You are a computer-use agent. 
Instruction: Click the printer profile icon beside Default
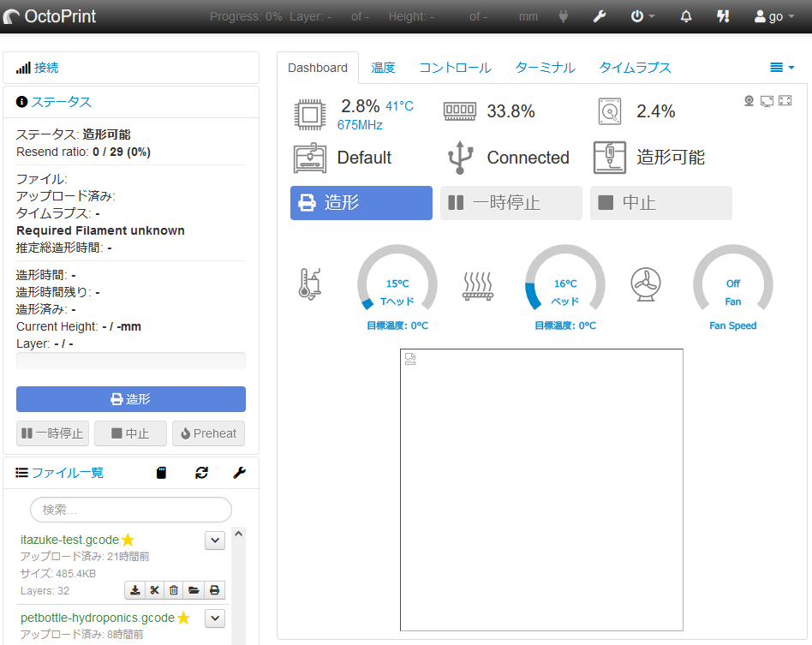point(310,158)
